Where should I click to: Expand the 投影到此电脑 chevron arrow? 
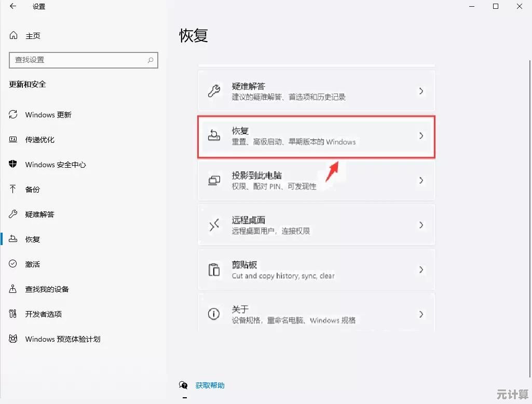coord(421,181)
